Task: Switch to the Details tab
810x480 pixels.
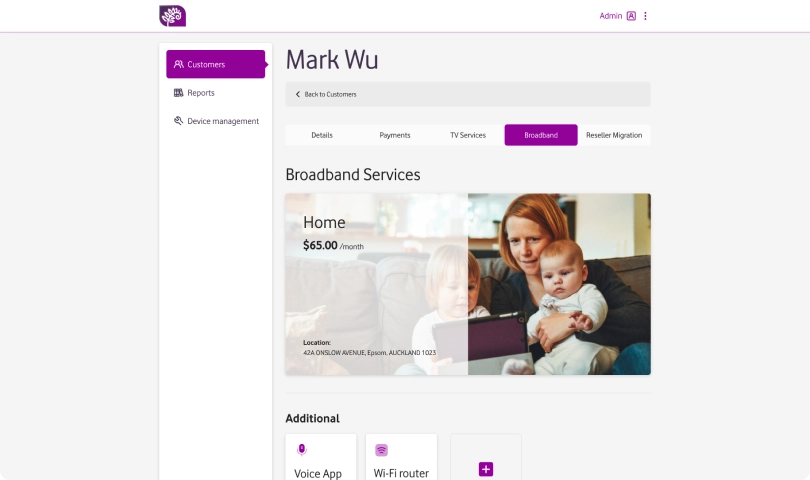Action: click(x=322, y=135)
